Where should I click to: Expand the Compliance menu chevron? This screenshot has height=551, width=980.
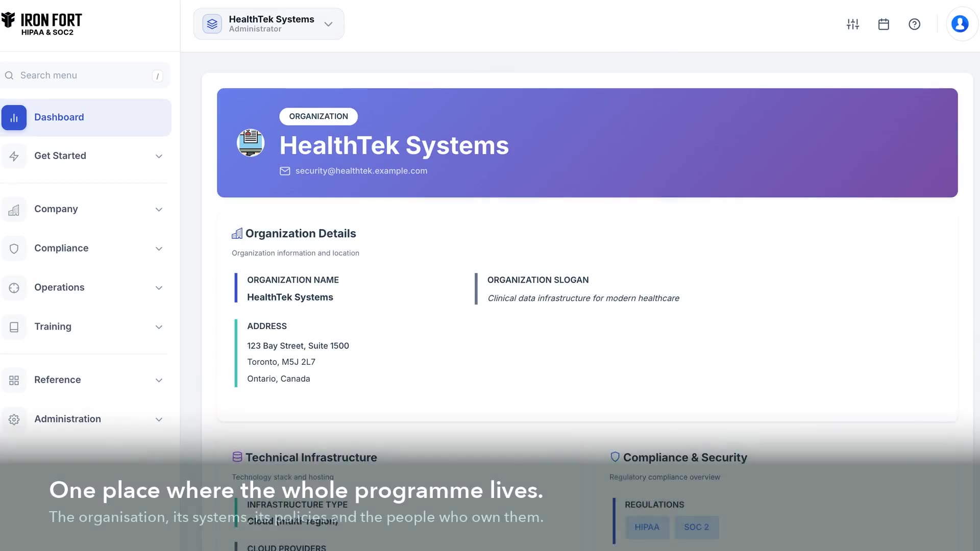pos(159,249)
